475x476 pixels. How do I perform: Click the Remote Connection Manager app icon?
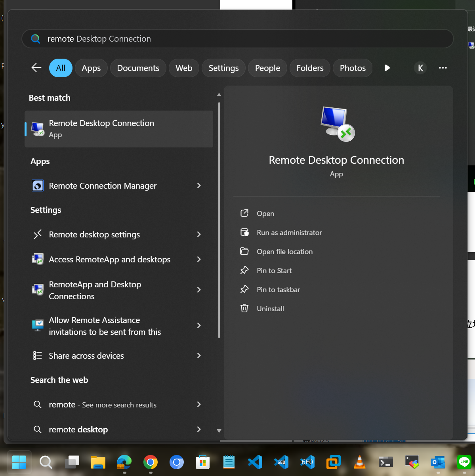[x=38, y=186]
